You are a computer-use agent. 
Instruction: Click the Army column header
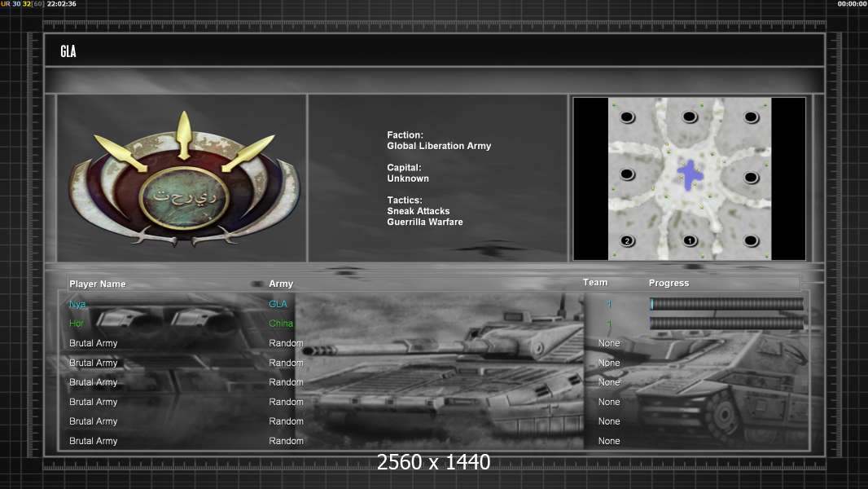pyautogui.click(x=281, y=284)
